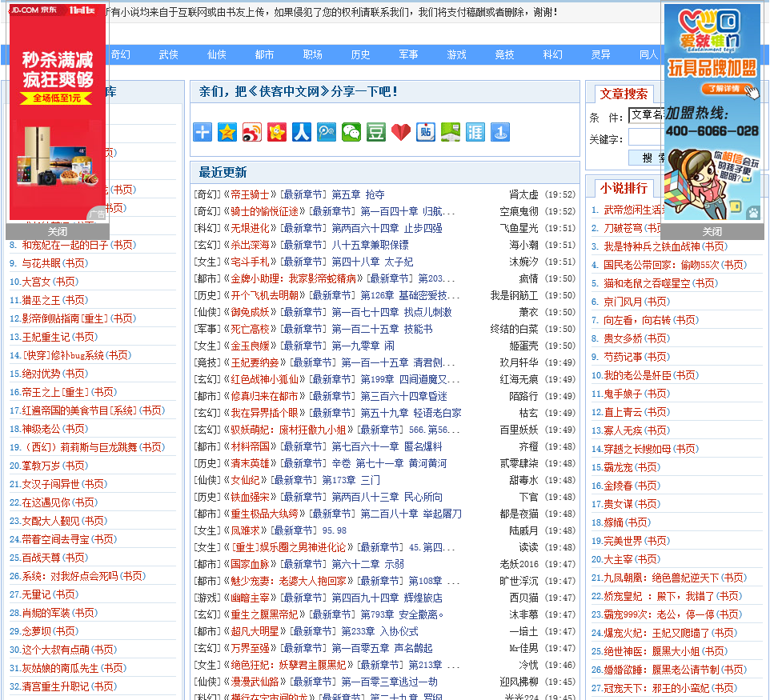Image resolution: width=770 pixels, height=700 pixels.
Task: Open the 灵异 navigation item
Action: [x=601, y=54]
